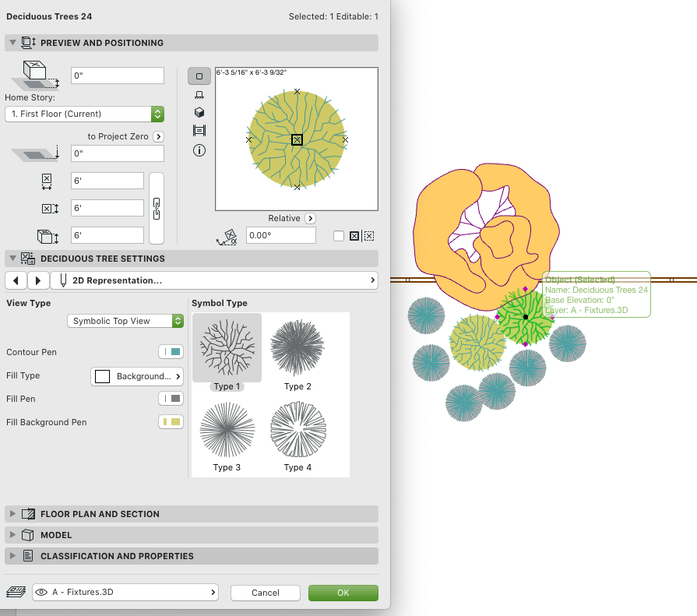Viewport: 697px width, 616px height.
Task: Select right hotspot in preview
Action: pos(346,139)
